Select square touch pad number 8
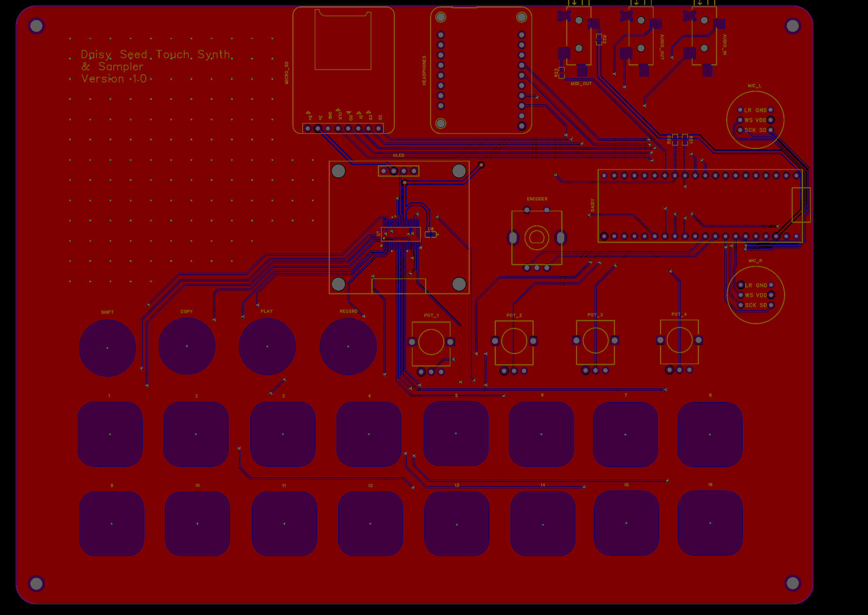 tap(709, 434)
